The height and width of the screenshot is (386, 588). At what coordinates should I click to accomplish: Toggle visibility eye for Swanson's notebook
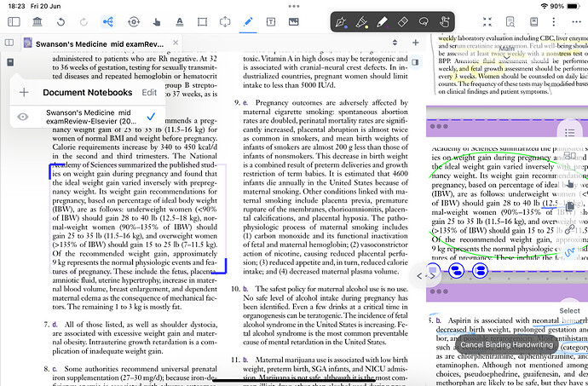point(22,117)
